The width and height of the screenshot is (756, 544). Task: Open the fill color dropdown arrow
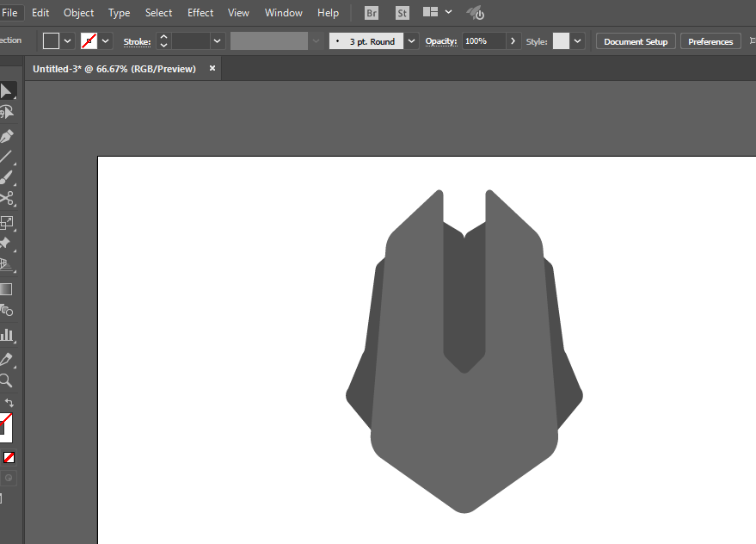[x=67, y=41]
